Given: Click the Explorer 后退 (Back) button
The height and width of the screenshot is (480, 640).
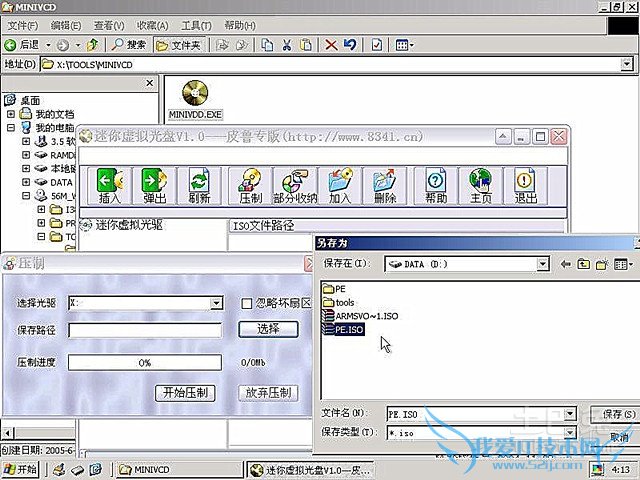Looking at the screenshot, I should [22, 44].
